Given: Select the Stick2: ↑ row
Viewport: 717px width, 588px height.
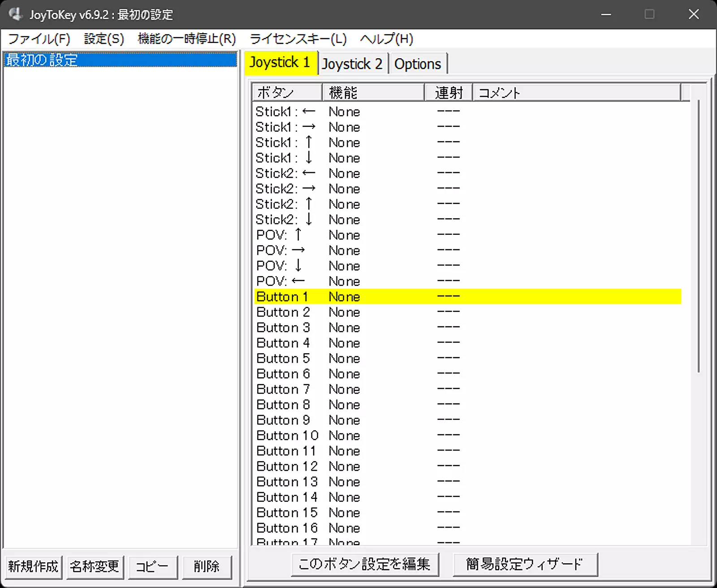Looking at the screenshot, I should tap(468, 204).
